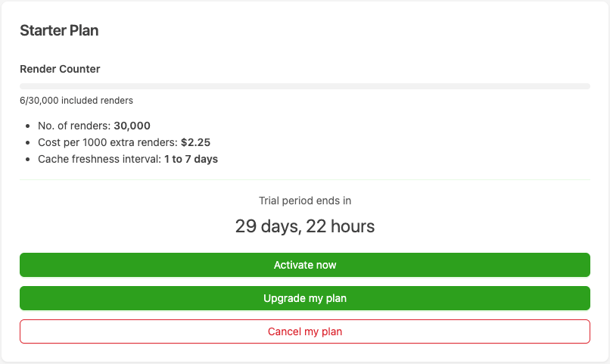
Task: Click the bold 30,000 renders value
Action: [x=132, y=126]
